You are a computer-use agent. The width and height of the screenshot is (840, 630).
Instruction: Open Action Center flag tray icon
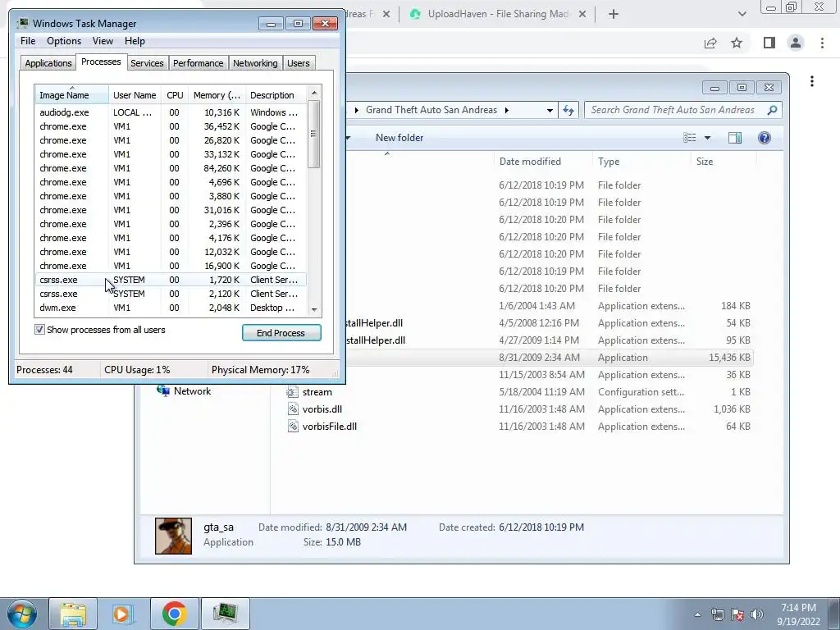[x=737, y=614]
